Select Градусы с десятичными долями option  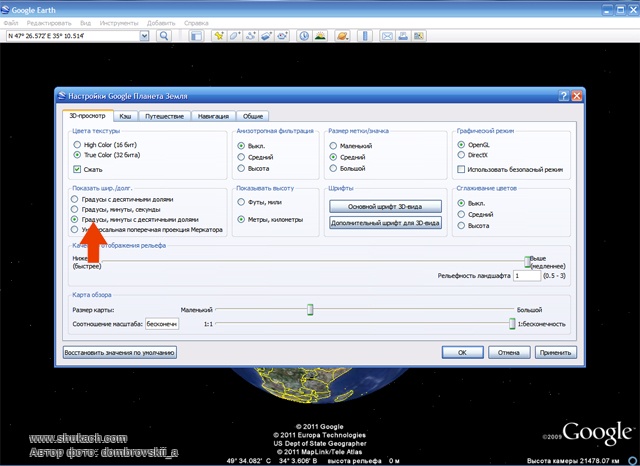click(74, 199)
